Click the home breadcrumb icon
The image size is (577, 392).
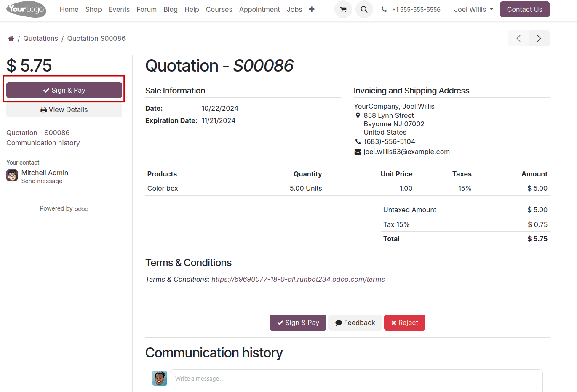click(x=11, y=39)
